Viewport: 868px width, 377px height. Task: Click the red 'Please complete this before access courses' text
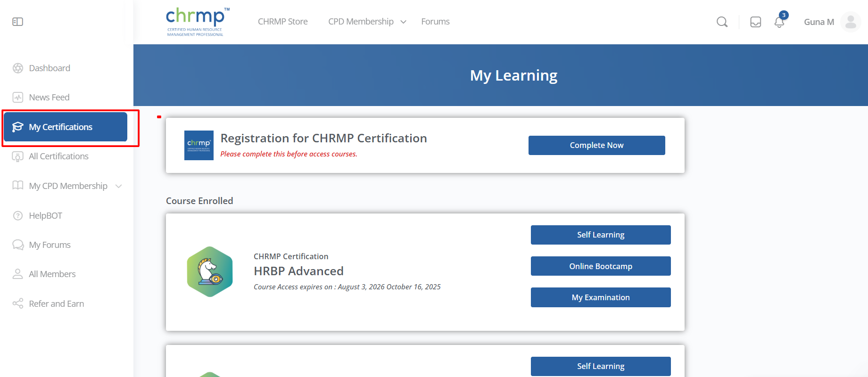tap(289, 154)
